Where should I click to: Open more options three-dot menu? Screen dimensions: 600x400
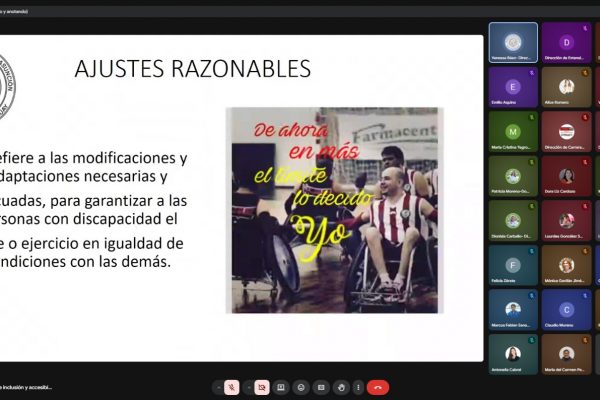(358, 387)
